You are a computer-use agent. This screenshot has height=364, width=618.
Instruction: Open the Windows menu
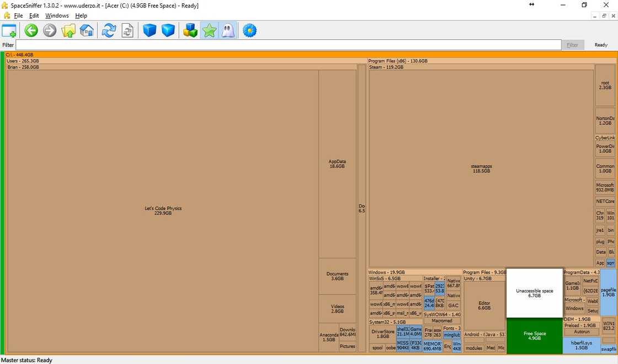click(57, 16)
